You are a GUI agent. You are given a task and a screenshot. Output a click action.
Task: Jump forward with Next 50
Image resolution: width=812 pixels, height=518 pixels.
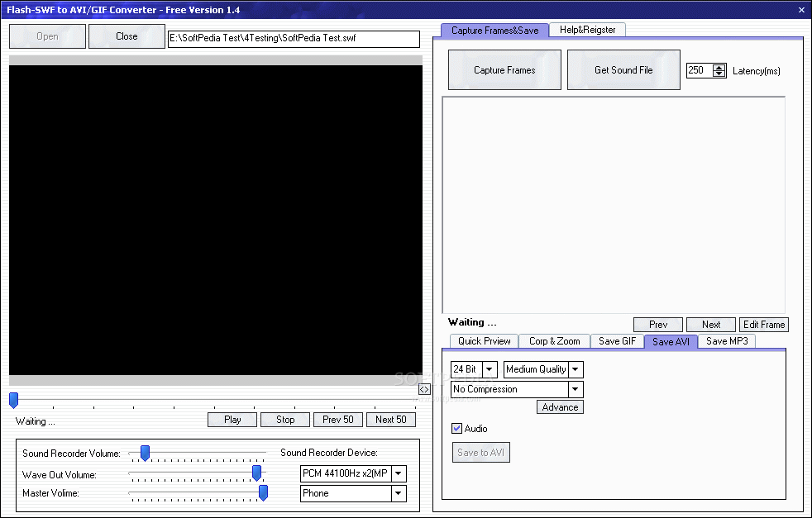(390, 420)
